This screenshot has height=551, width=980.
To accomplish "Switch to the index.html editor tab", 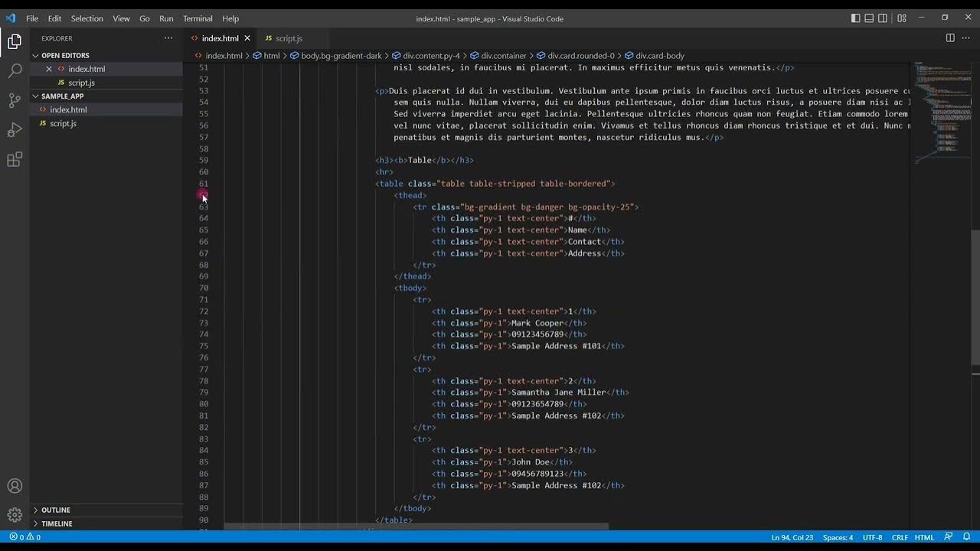I will click(220, 38).
